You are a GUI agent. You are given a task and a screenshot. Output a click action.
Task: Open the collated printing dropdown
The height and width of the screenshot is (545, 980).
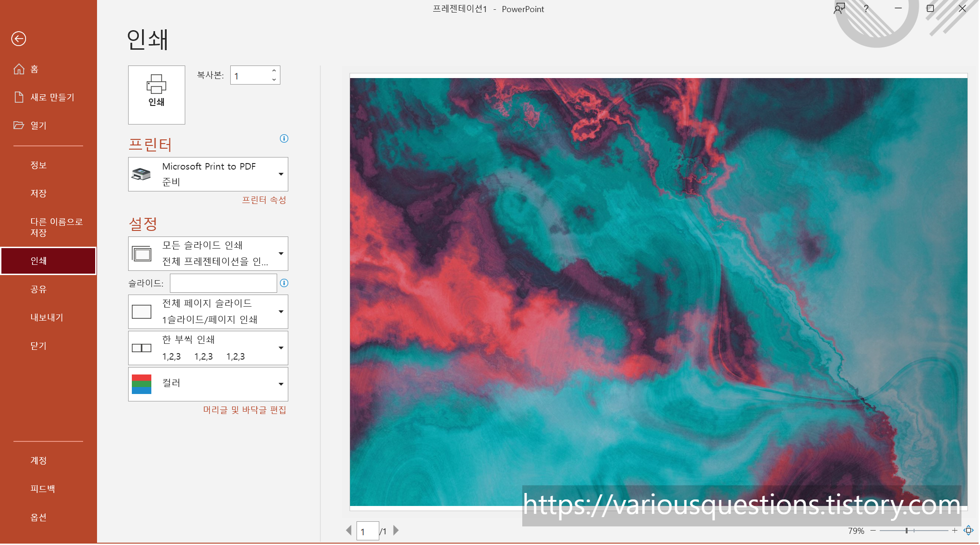(x=208, y=348)
